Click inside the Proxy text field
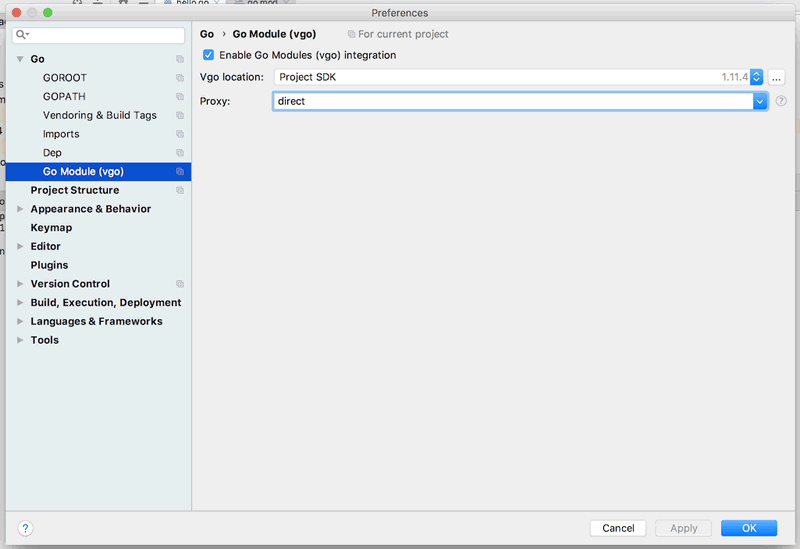This screenshot has height=549, width=800. tap(513, 101)
